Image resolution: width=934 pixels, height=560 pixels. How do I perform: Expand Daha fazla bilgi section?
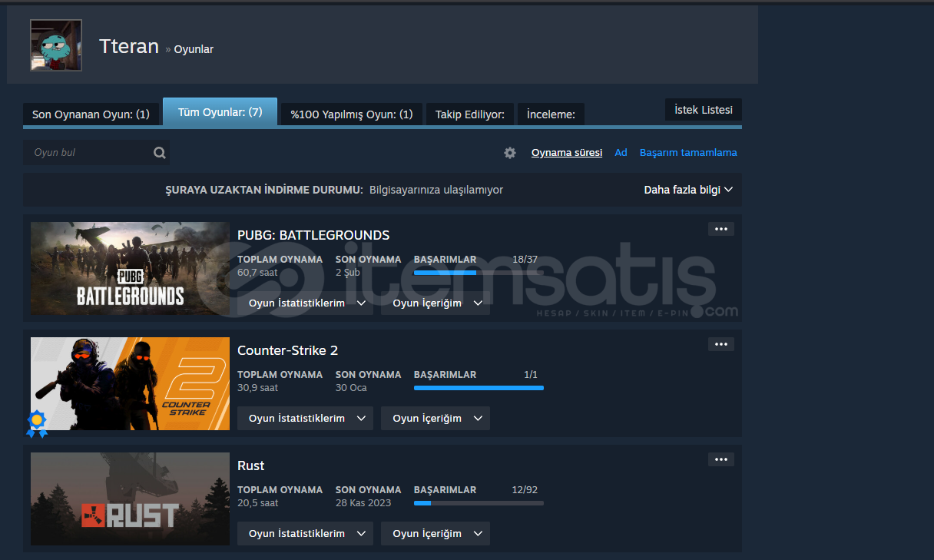tap(687, 190)
